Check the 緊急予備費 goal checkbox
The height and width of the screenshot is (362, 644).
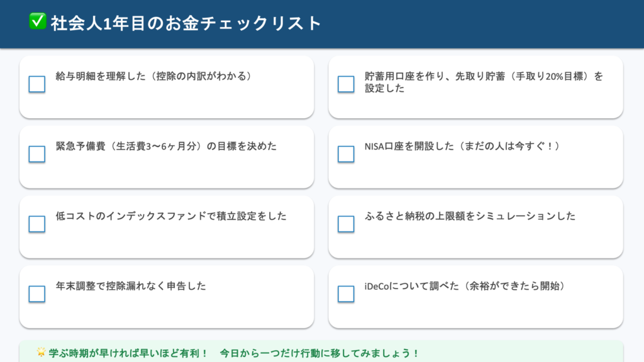pyautogui.click(x=37, y=154)
